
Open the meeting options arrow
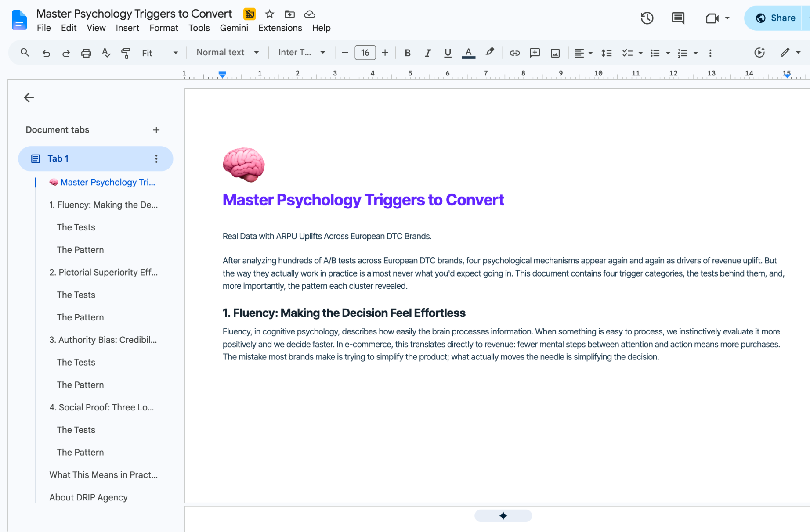tap(727, 18)
